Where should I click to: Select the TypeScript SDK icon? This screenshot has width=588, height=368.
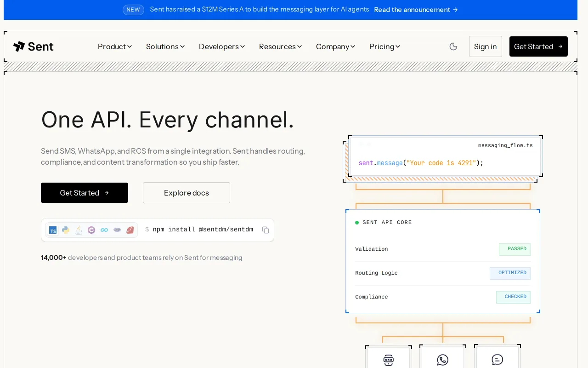53,230
